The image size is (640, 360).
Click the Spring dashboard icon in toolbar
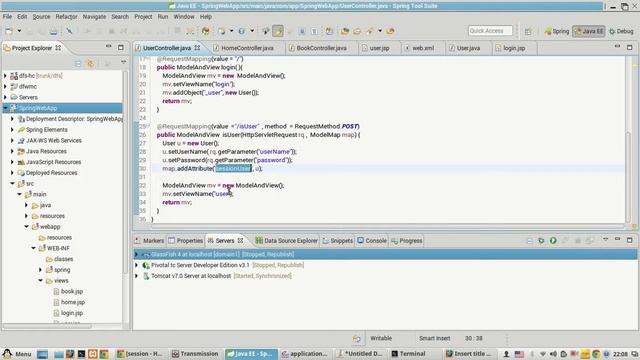click(206, 31)
